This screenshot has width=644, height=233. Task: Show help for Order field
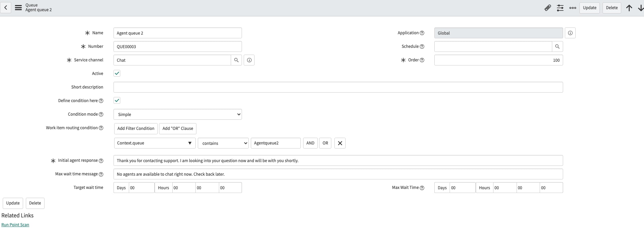pyautogui.click(x=422, y=60)
